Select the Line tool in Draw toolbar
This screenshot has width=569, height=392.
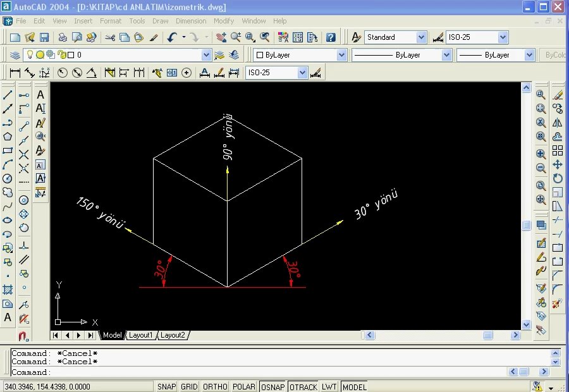pos(8,95)
